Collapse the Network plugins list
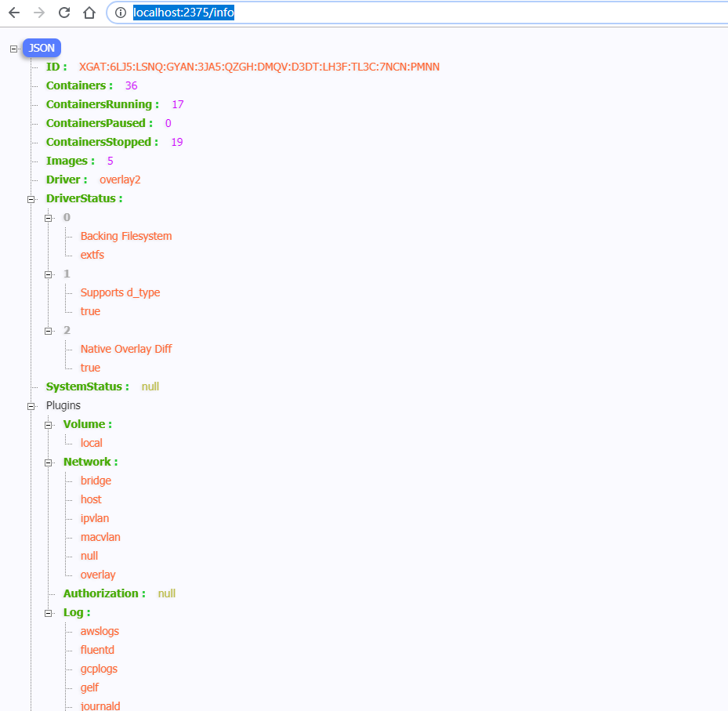The image size is (728, 711). point(49,462)
